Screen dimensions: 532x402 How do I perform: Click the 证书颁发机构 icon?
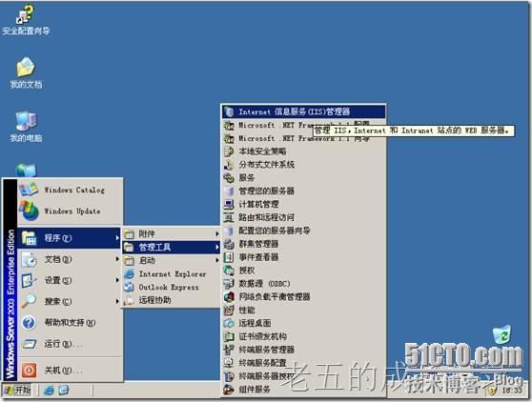click(x=229, y=336)
